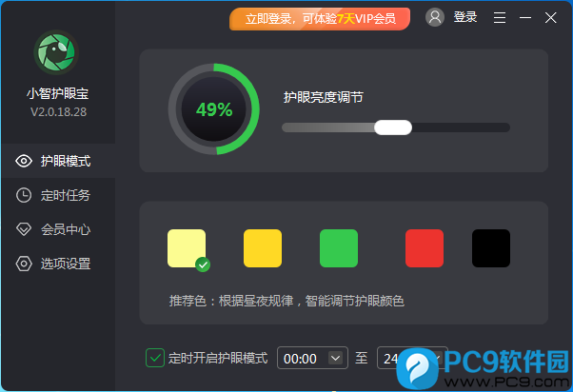
Task: Click the green checkmark on light yellow swatch
Action: click(203, 265)
